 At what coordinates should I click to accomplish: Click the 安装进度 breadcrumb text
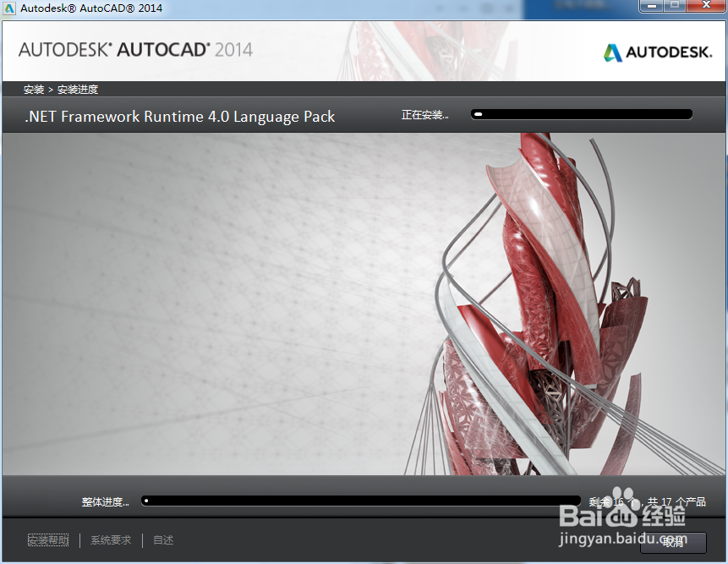[78, 89]
